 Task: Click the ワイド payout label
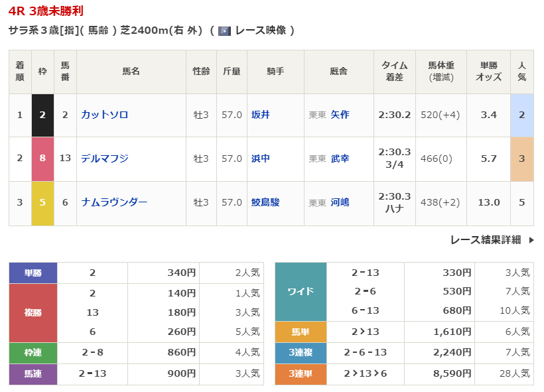(301, 292)
